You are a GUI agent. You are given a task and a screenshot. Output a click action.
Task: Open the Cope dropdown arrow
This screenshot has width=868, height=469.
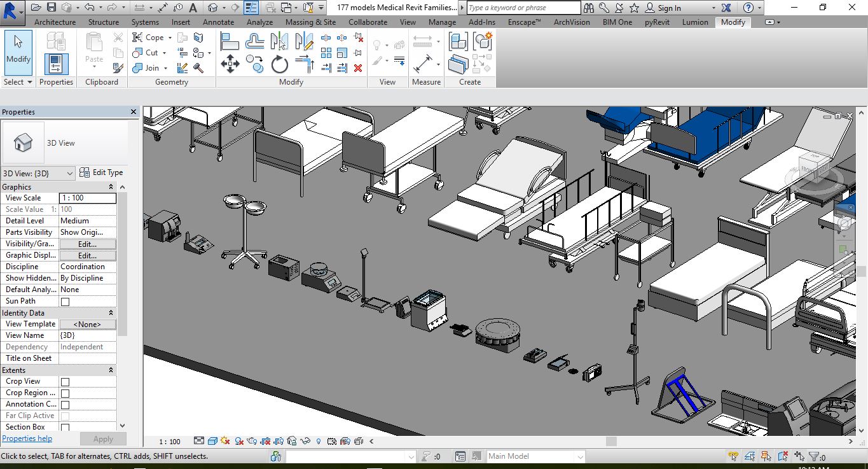[169, 38]
